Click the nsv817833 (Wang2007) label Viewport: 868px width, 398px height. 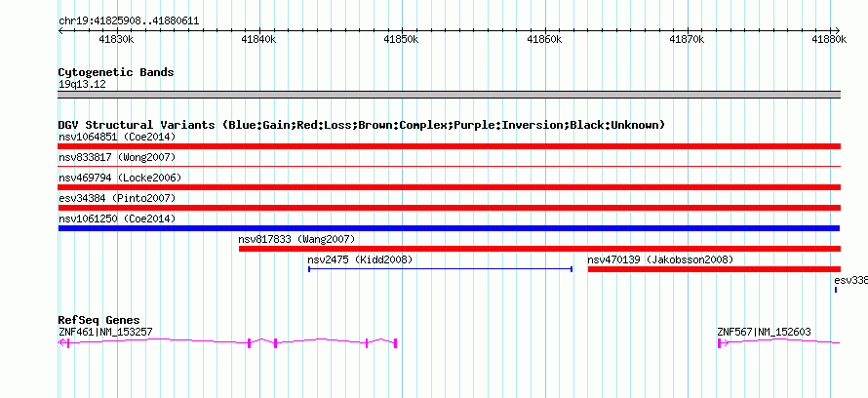tap(296, 239)
